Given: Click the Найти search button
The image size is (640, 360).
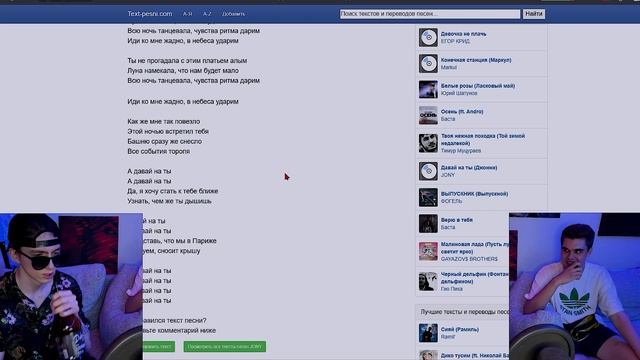Looking at the screenshot, I should [534, 14].
